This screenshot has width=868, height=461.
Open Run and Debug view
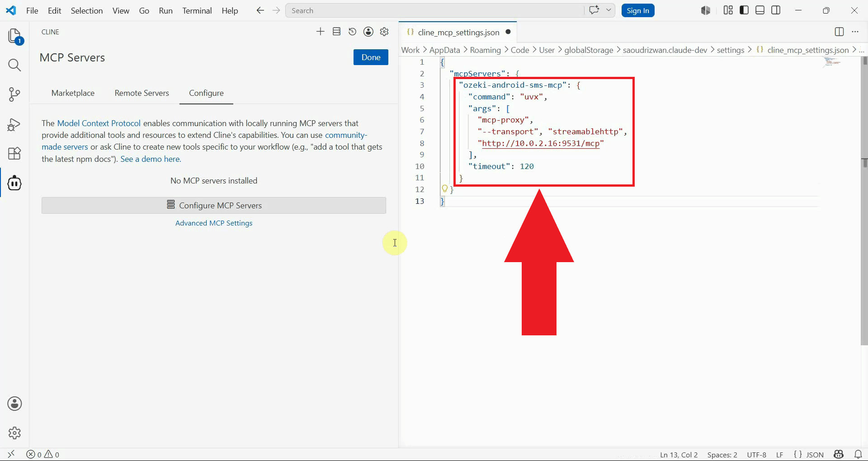click(14, 124)
